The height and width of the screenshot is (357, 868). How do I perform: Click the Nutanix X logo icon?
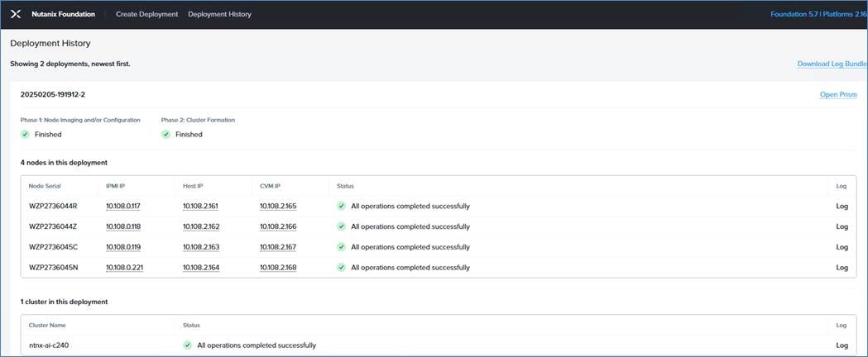coord(16,14)
